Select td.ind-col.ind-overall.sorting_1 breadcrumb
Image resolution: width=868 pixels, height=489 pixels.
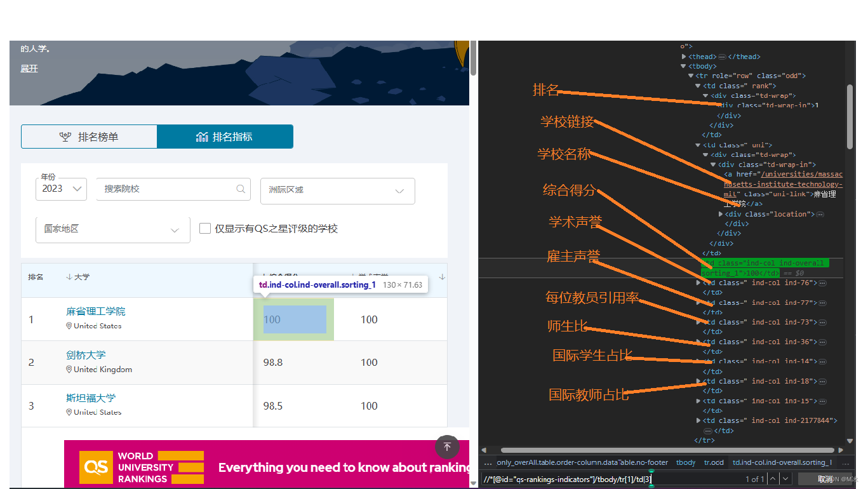(x=782, y=463)
